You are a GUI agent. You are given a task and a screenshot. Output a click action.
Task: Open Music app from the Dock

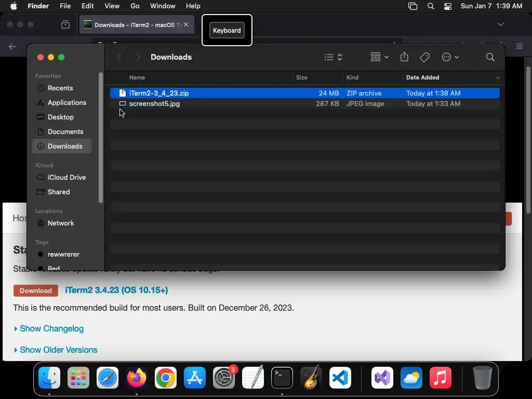pos(441,378)
